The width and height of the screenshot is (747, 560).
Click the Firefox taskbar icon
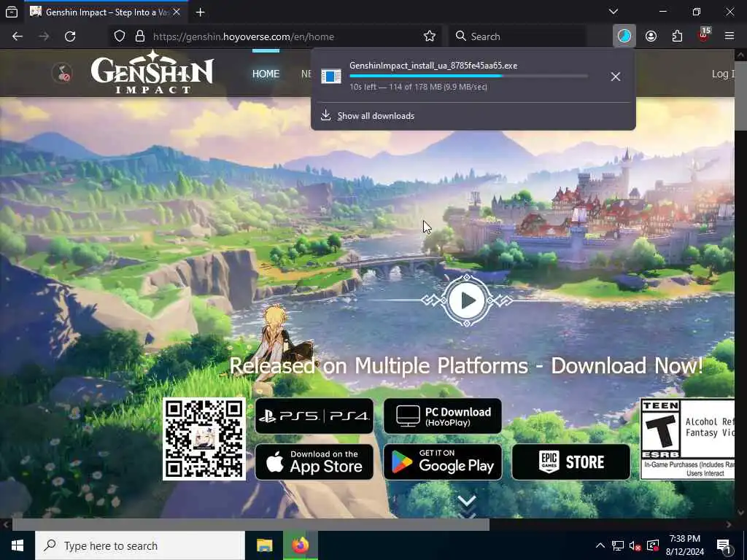(x=300, y=545)
